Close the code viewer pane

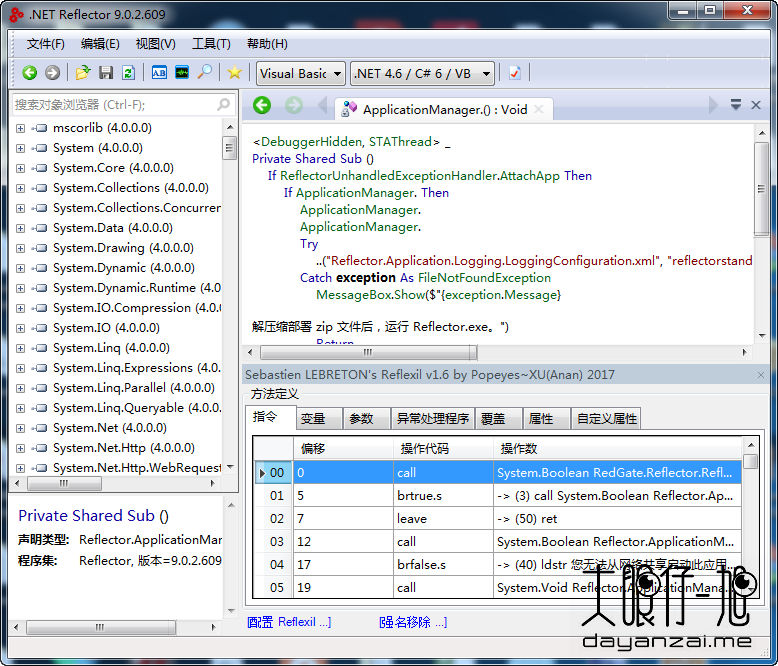756,105
